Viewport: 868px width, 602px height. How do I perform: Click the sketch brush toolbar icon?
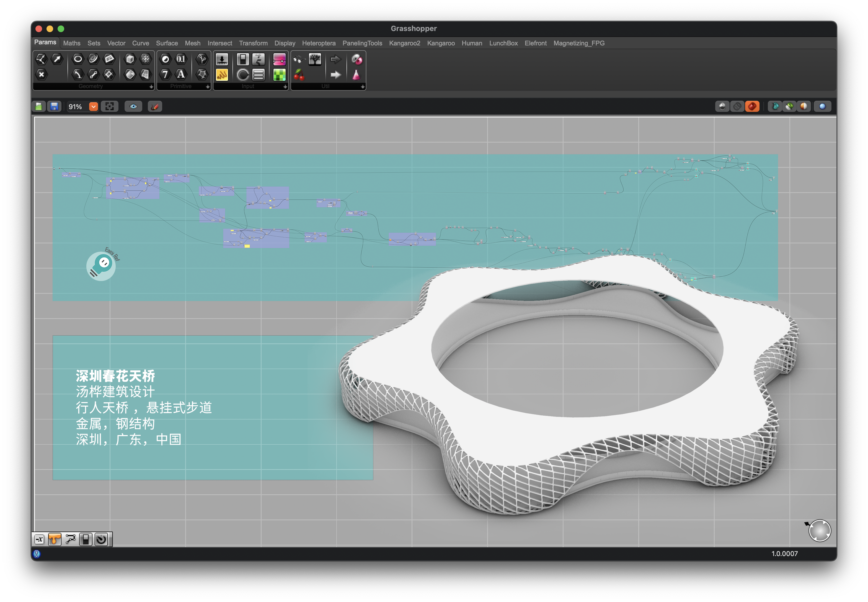155,107
